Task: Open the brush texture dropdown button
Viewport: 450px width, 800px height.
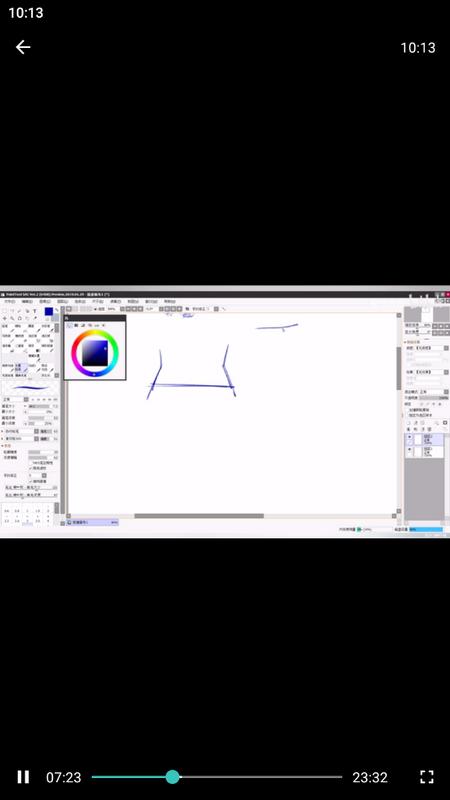Action: [x=36, y=438]
